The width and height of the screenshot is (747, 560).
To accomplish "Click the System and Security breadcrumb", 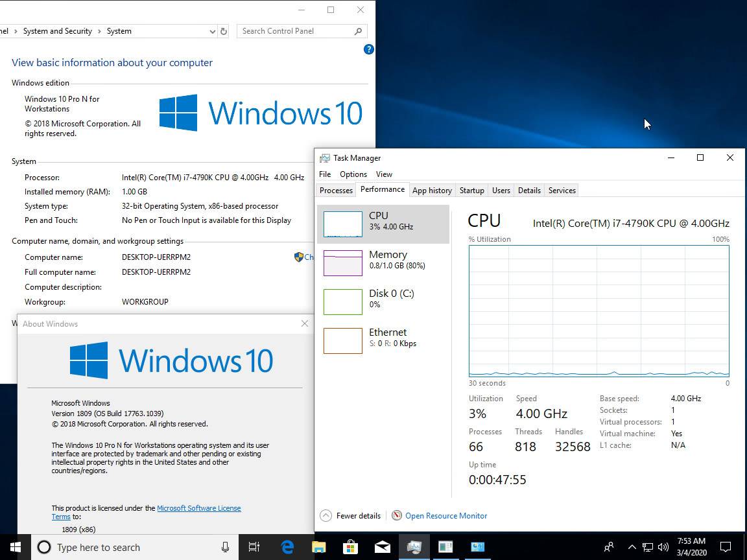I will pyautogui.click(x=58, y=31).
